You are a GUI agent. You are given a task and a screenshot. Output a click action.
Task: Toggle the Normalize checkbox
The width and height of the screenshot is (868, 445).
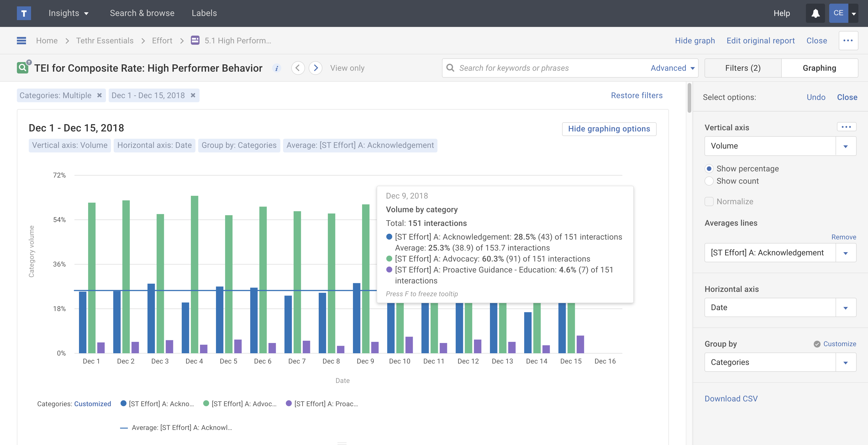pyautogui.click(x=709, y=202)
